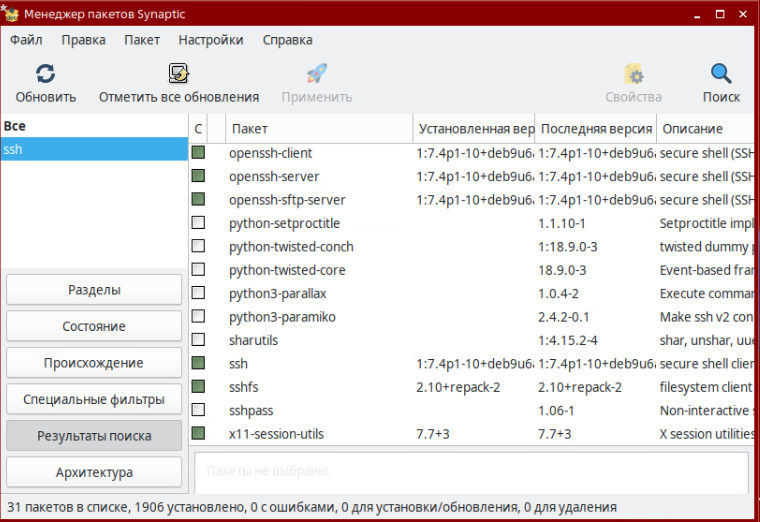Open Поиск magnifier tool
The image size is (760, 522).
tap(721, 74)
